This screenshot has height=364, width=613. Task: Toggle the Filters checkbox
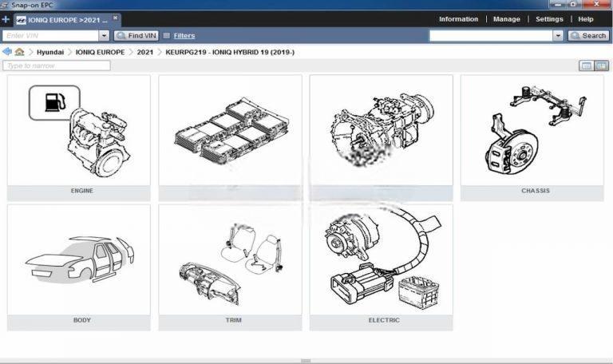pos(166,36)
